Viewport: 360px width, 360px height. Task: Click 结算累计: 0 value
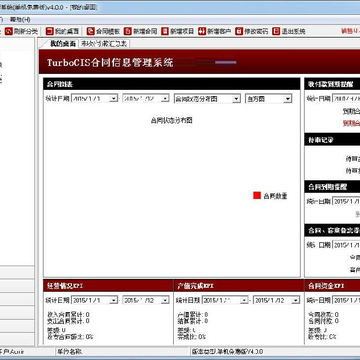[x=193, y=321]
